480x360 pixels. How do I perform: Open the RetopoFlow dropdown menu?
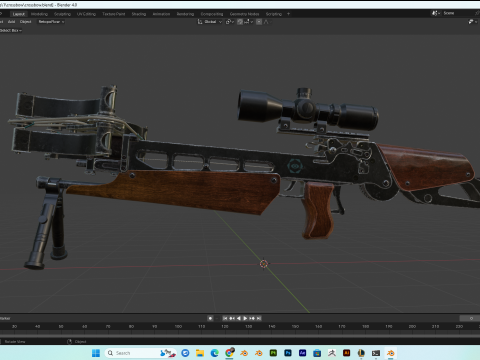[51, 22]
